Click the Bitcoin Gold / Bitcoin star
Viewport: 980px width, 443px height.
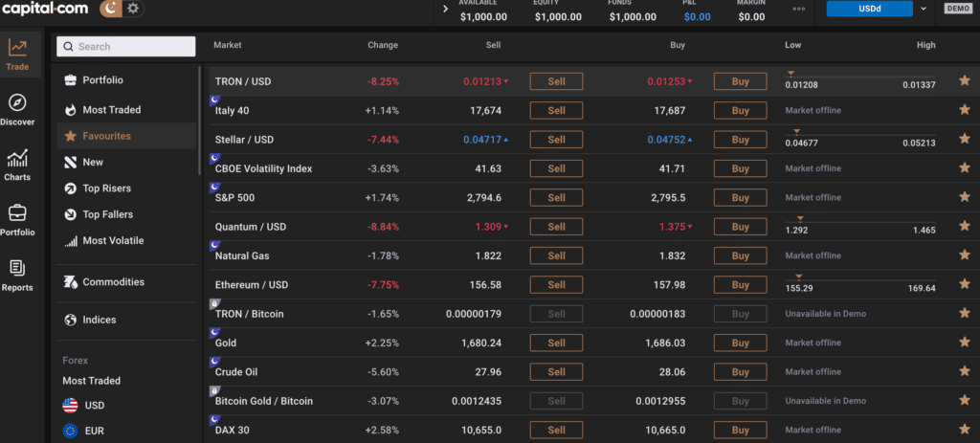[965, 401]
